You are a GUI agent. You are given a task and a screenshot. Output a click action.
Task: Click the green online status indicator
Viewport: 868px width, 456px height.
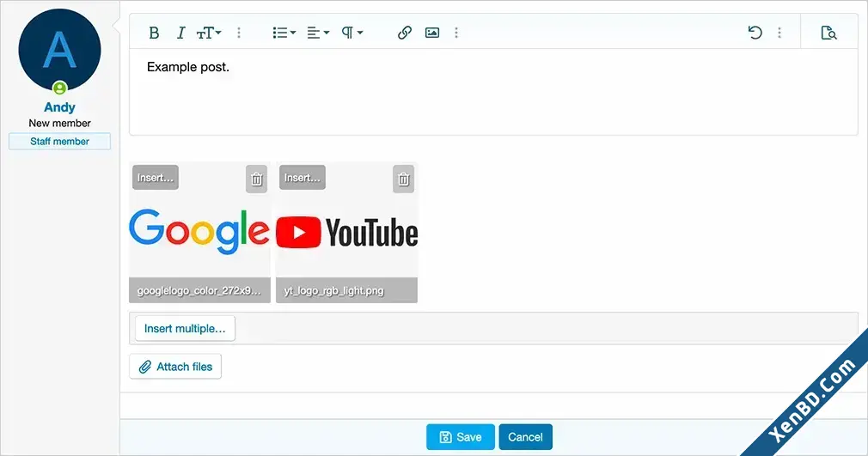click(x=60, y=88)
